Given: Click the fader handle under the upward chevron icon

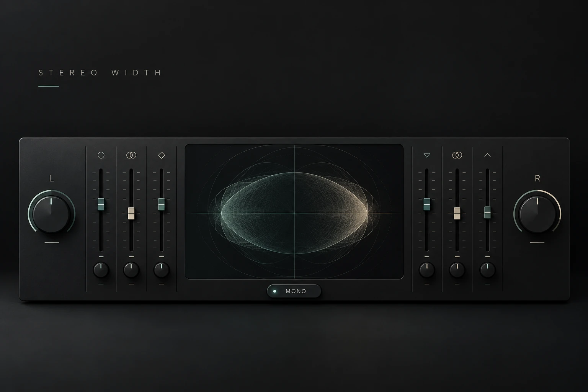Looking at the screenshot, I should tap(487, 212).
